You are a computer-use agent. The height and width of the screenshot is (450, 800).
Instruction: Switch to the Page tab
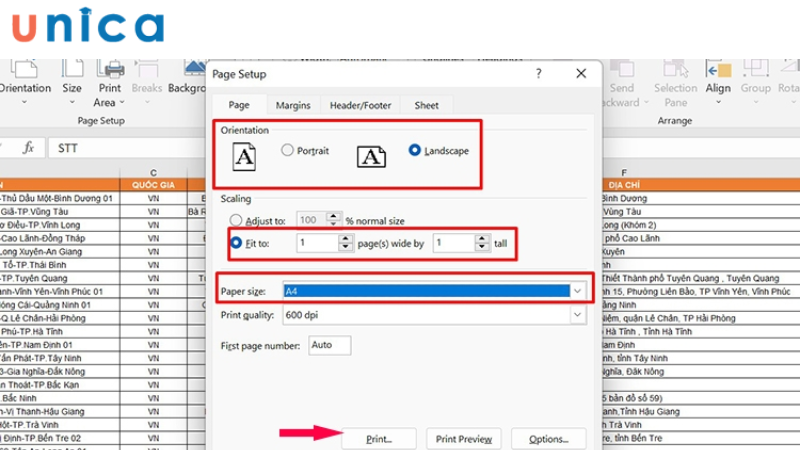(239, 105)
